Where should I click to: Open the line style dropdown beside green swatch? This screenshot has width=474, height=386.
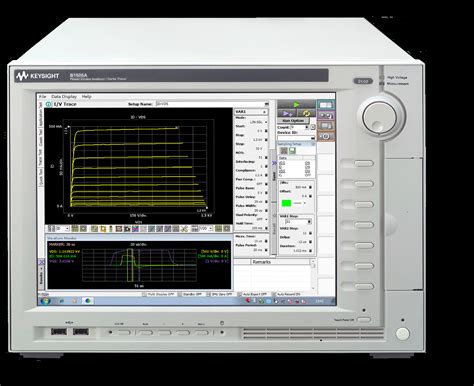[304, 203]
